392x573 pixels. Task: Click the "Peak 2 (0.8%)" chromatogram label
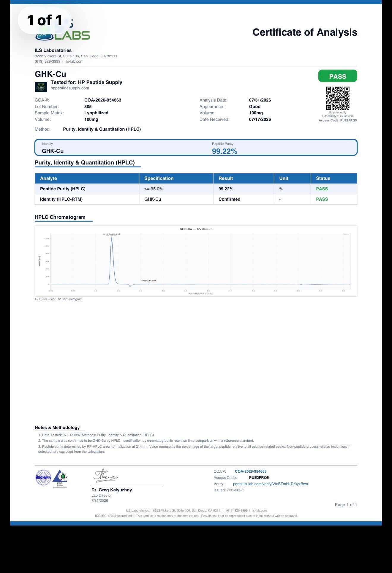coord(148,280)
